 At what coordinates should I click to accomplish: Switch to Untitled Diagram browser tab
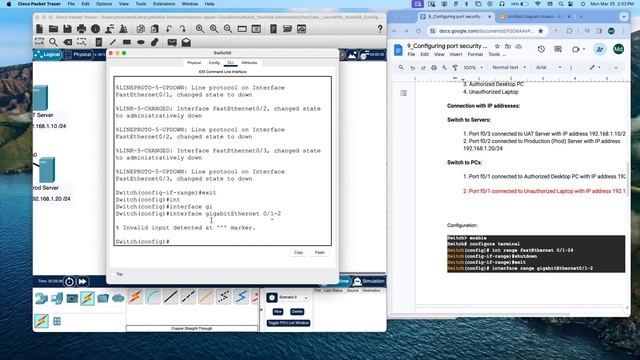click(x=535, y=17)
